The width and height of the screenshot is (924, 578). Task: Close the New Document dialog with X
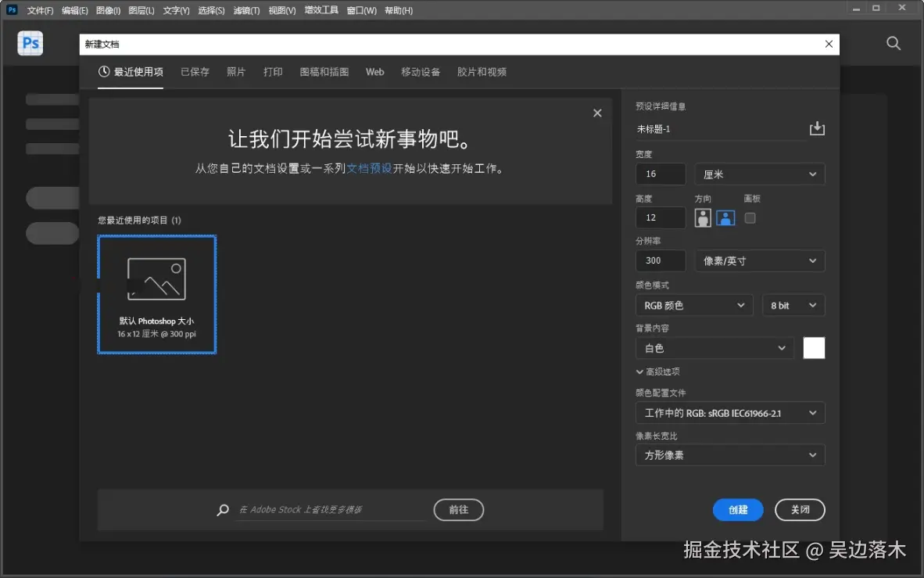(829, 45)
